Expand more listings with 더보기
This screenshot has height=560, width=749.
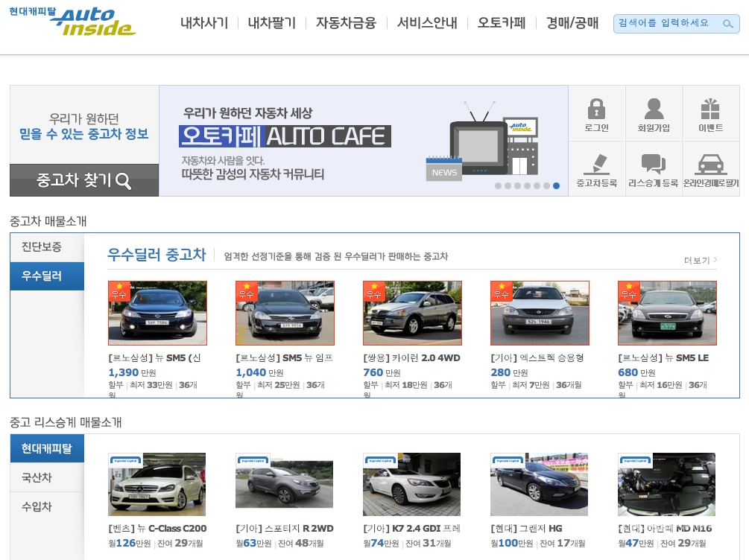click(x=701, y=261)
